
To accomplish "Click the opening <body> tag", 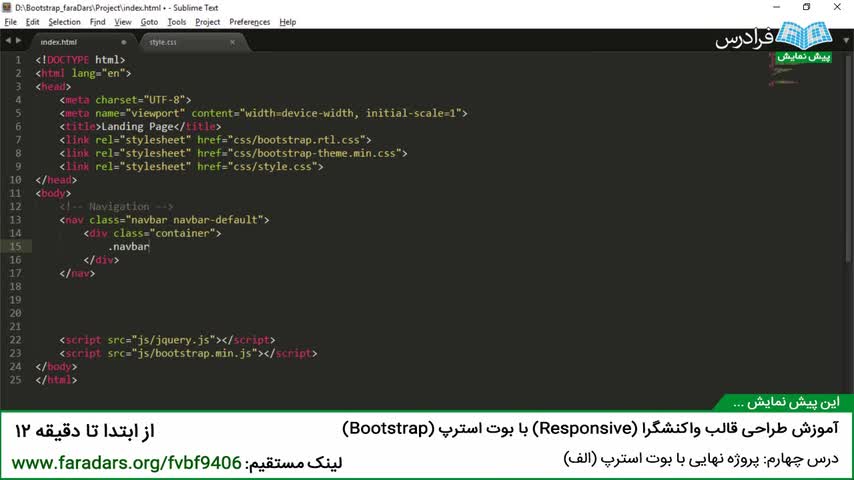I will point(53,193).
